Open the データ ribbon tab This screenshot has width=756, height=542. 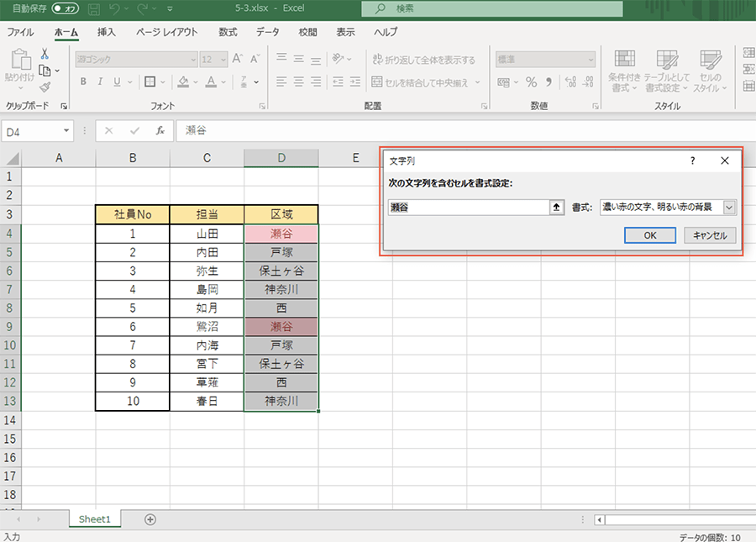(267, 32)
